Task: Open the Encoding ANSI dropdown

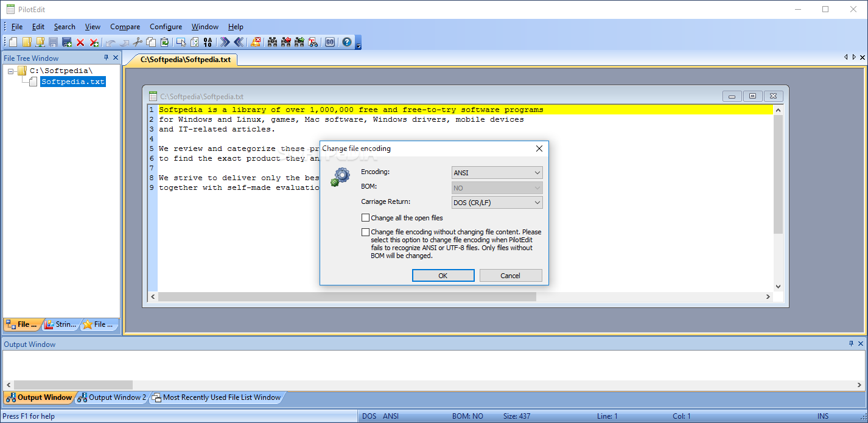Action: (x=497, y=173)
